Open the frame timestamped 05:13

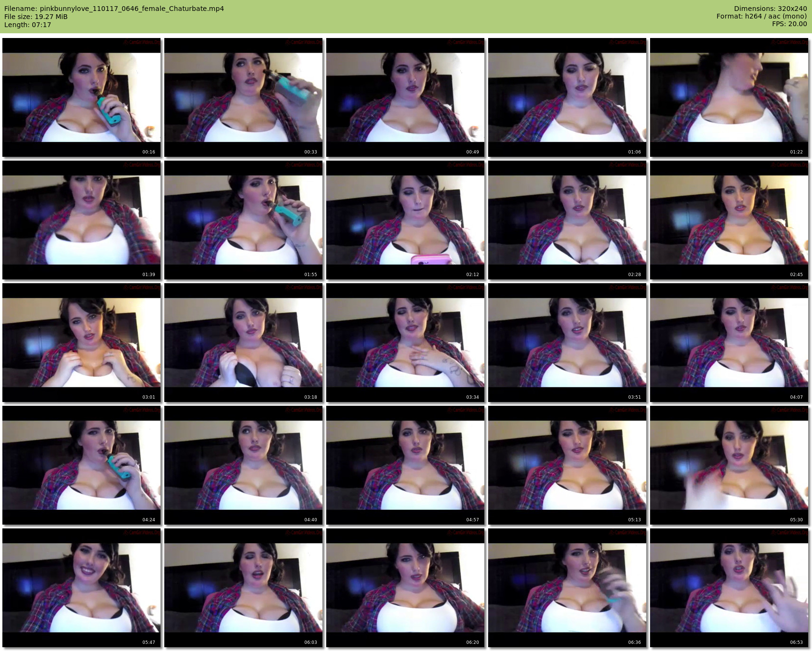coord(567,465)
